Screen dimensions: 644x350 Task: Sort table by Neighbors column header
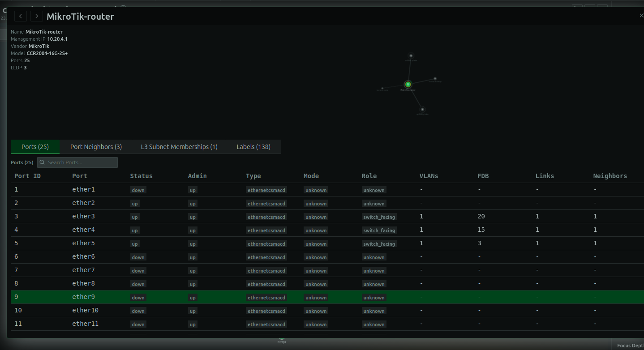coord(610,176)
